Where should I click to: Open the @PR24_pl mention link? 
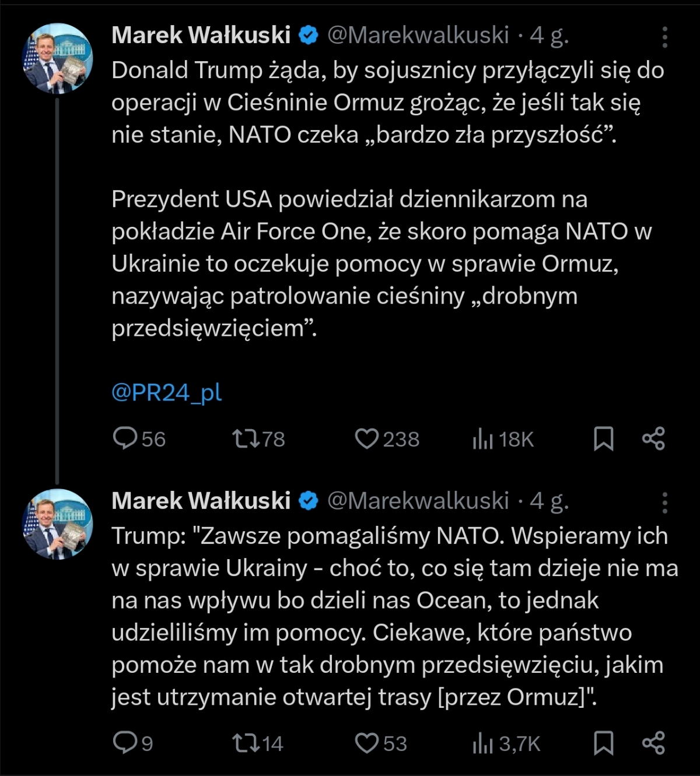point(167,392)
